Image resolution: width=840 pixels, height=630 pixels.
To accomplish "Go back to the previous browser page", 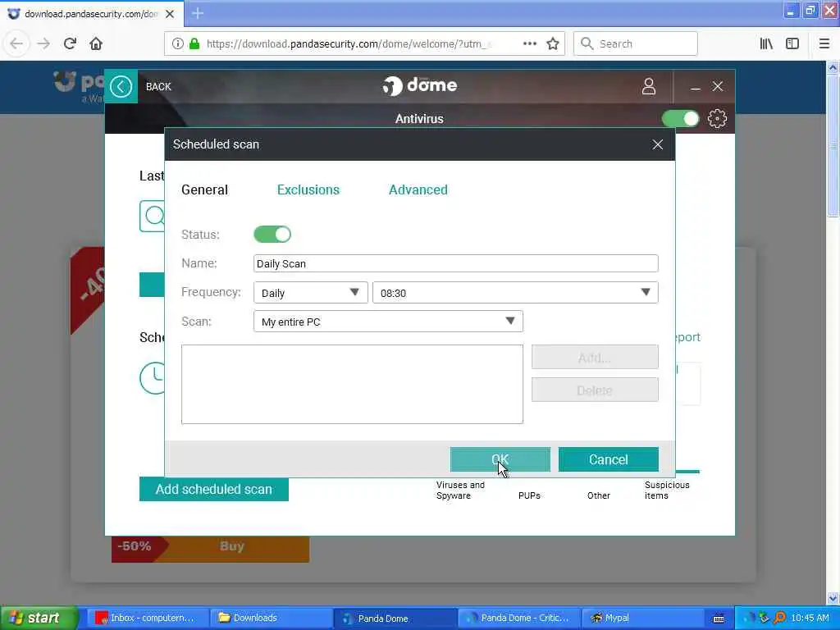I will tap(16, 43).
